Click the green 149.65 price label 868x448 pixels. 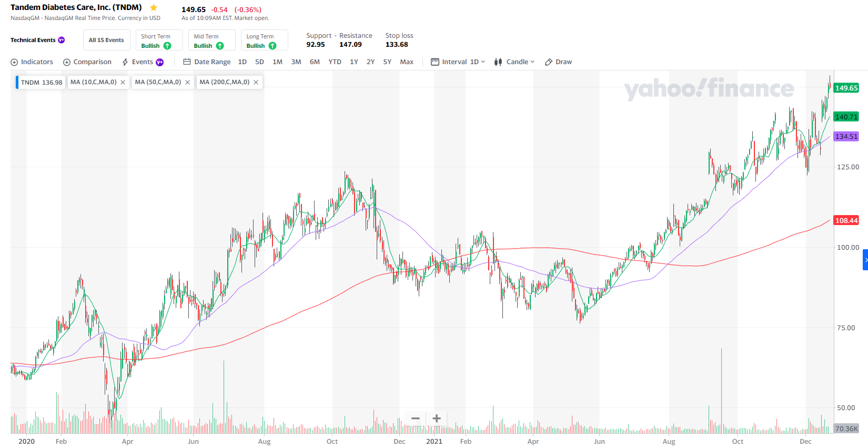[x=846, y=88]
